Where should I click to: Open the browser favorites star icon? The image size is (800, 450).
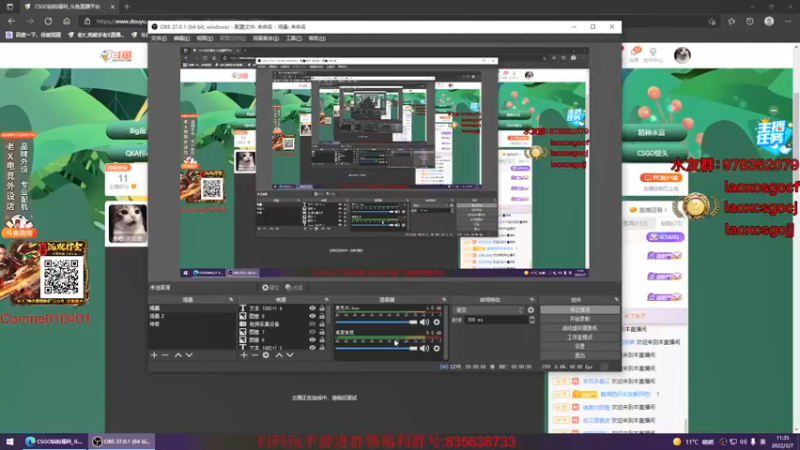coord(732,21)
